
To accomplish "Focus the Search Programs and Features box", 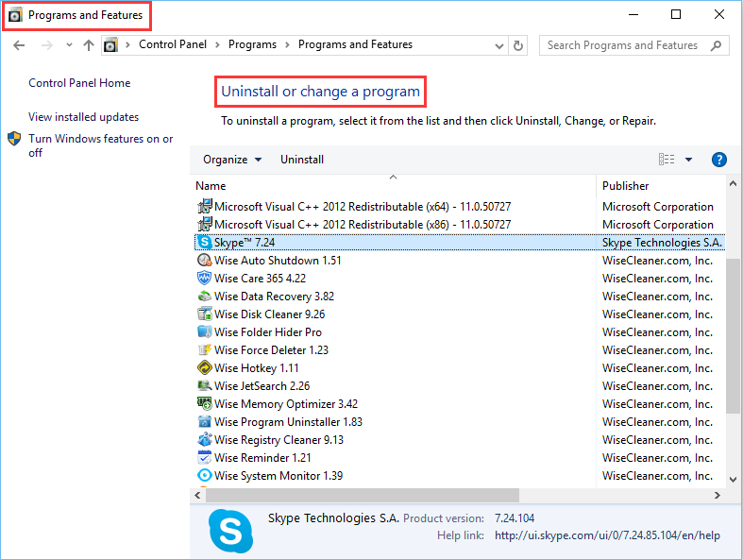I will pos(634,45).
